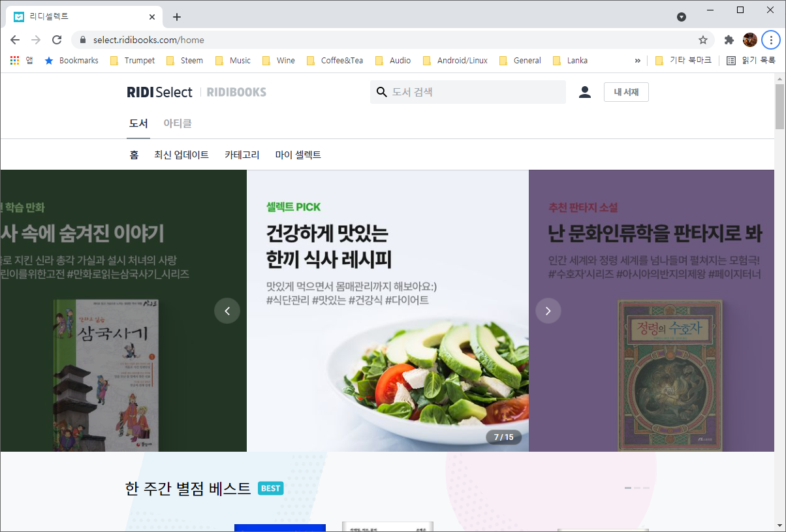Open the Music bookmark folder
786x532 pixels.
(232, 60)
